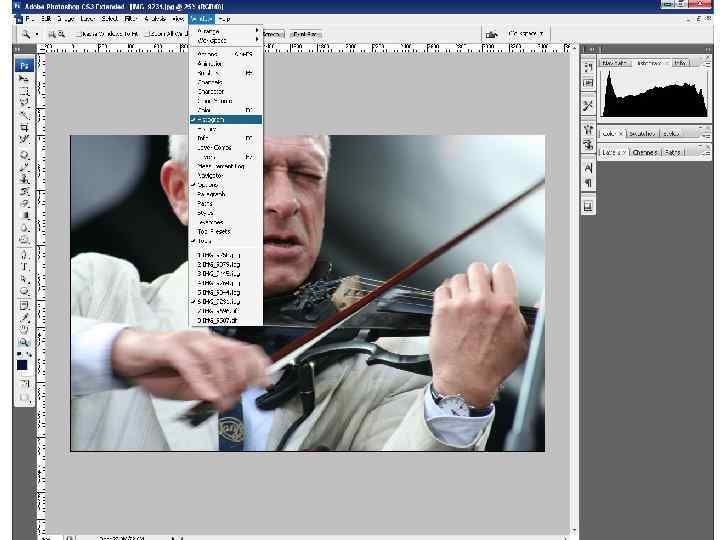Select the Brush tool

[24, 166]
